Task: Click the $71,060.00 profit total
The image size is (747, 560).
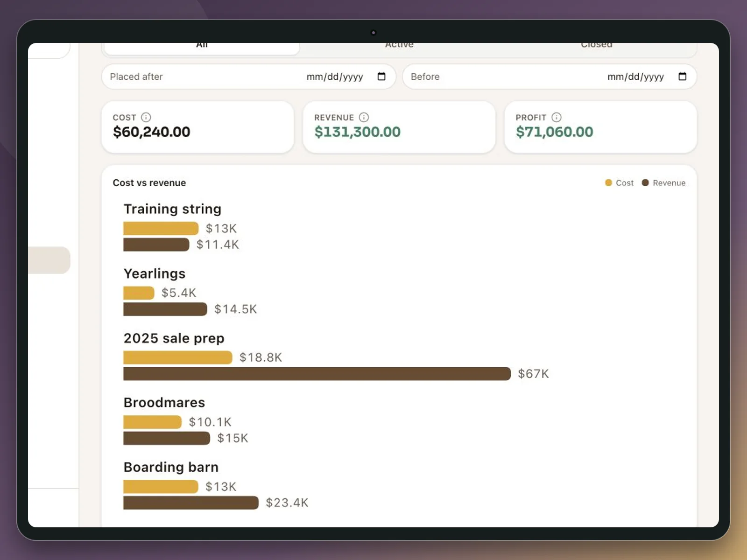Action: [x=555, y=132]
